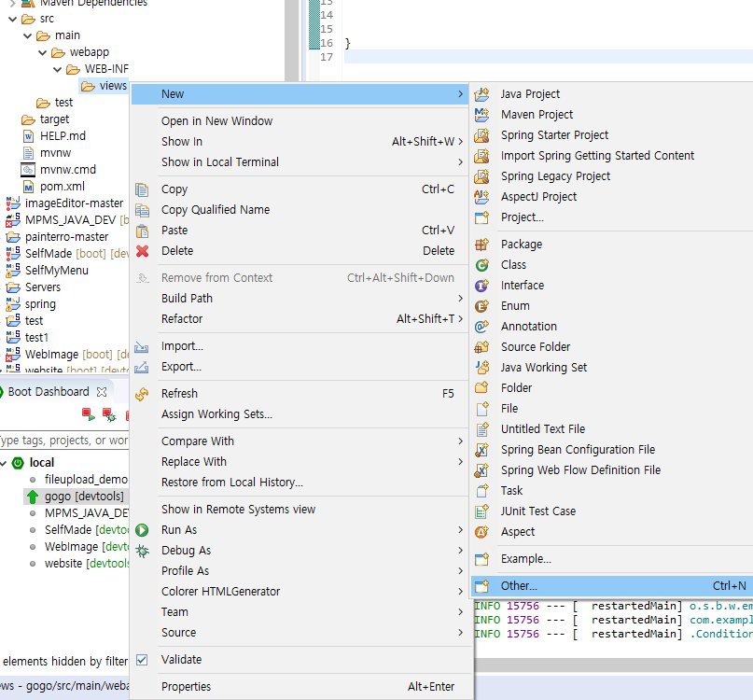Click the Java Working Set icon
The height and width of the screenshot is (700, 753).
pos(481,368)
